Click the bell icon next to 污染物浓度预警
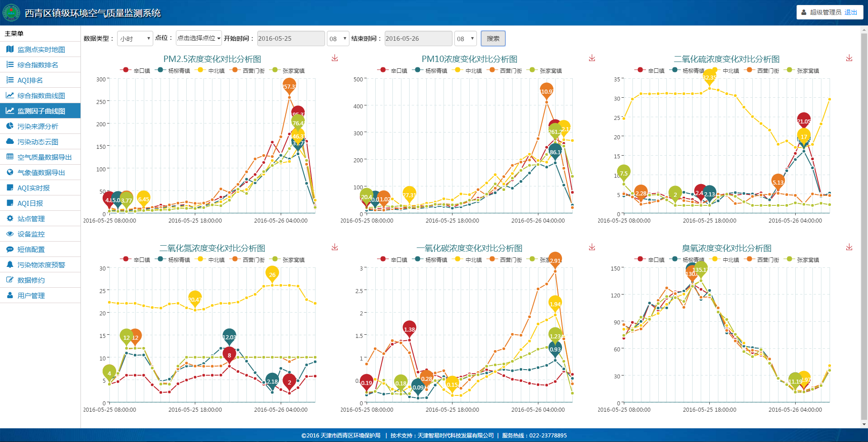Viewport: 868px width, 442px height. 10,265
